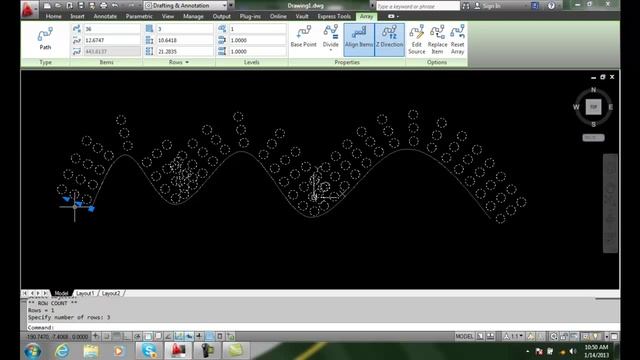The height and width of the screenshot is (360, 640).
Task: Show hidden system tray icons arrow
Action: (x=527, y=351)
